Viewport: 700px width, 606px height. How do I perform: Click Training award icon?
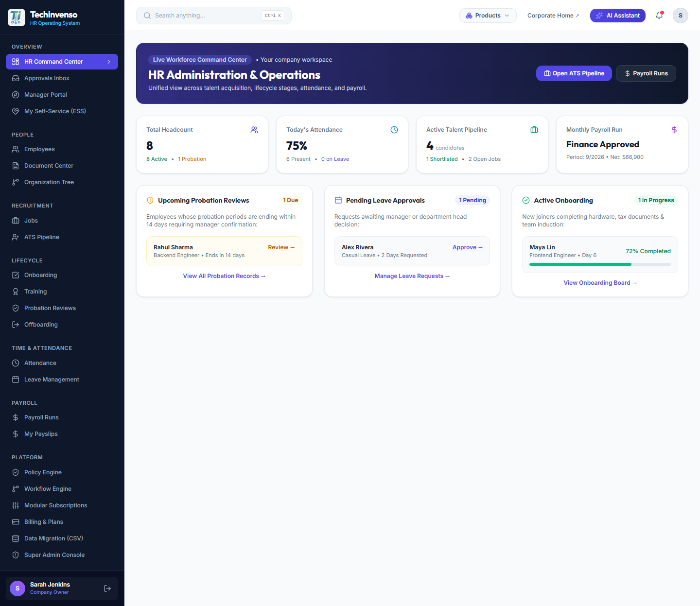click(16, 292)
